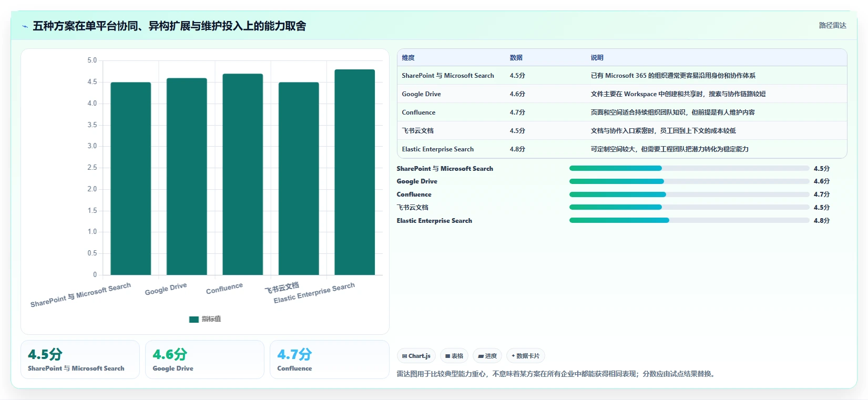
Task: Click the SharePoint 与 Microsoft Search bar in chart
Action: [131, 179]
